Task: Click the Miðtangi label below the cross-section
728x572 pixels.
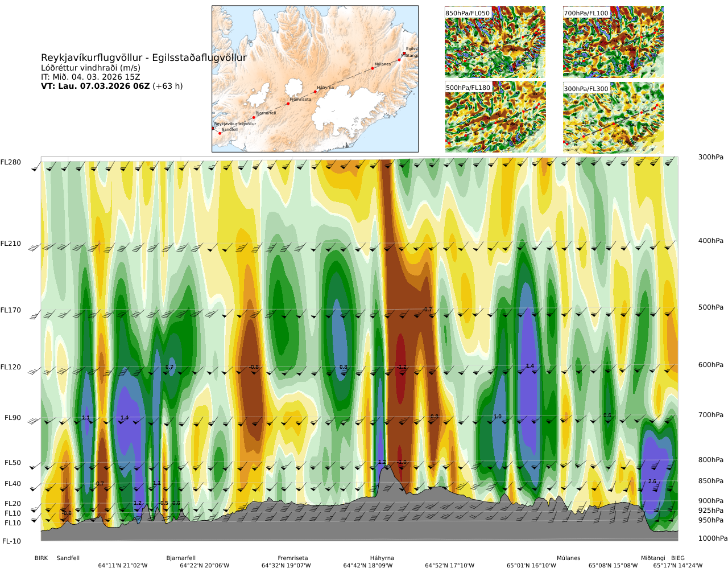Action: 653,558
